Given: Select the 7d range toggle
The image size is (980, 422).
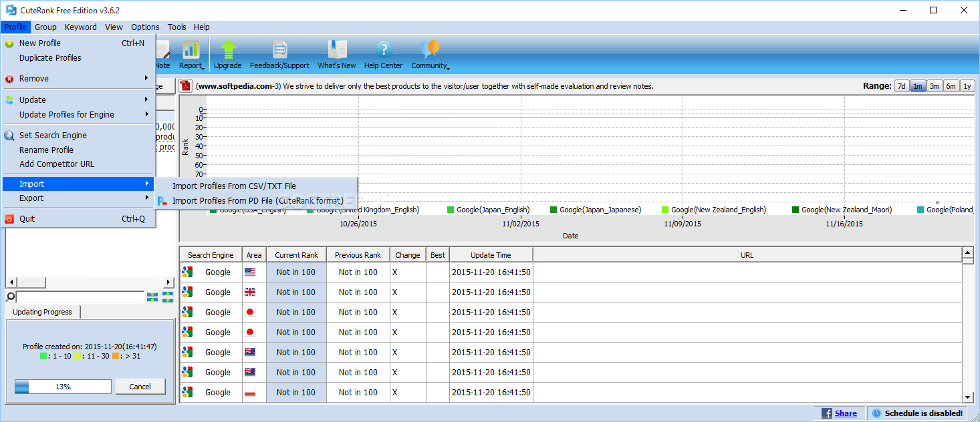Looking at the screenshot, I should [902, 86].
